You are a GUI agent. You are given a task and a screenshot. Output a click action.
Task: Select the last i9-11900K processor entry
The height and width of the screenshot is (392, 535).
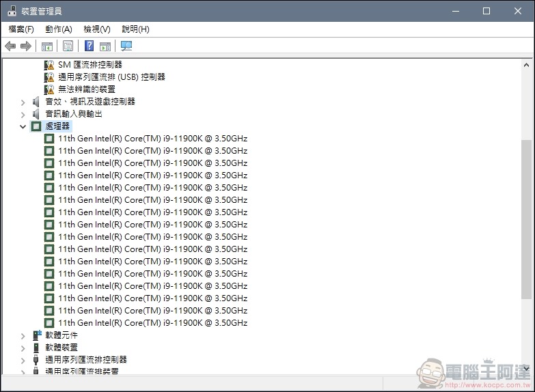click(152, 323)
